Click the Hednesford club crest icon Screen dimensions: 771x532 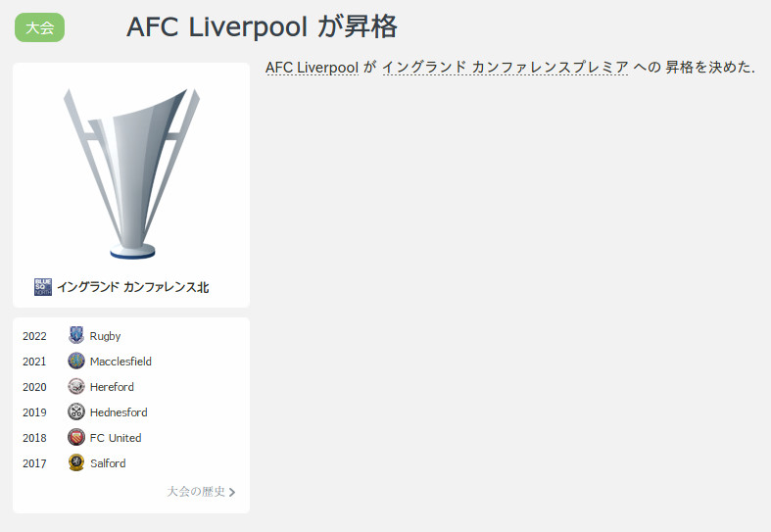tap(76, 411)
